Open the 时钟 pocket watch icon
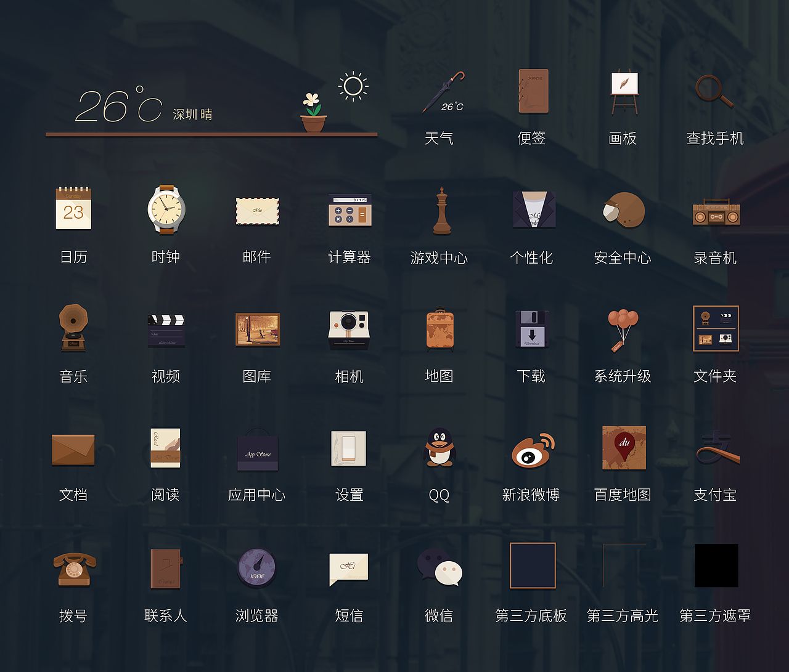 [x=165, y=209]
